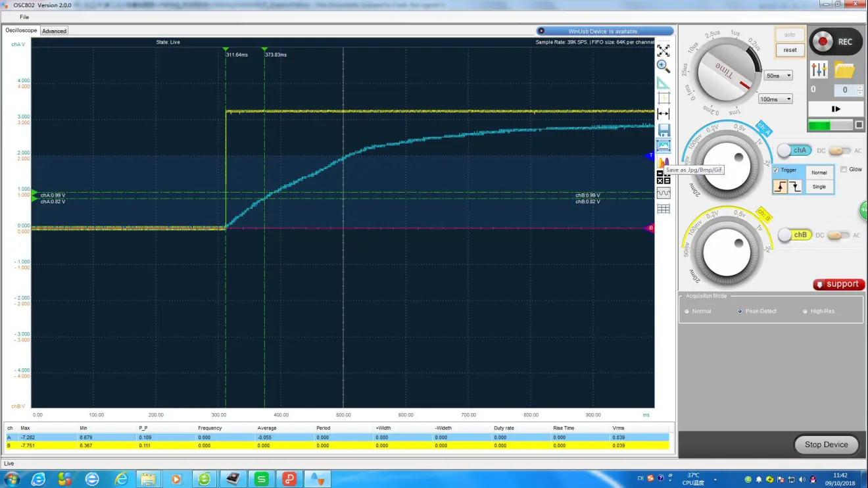This screenshot has height=488, width=868.
Task: Open the yellow folder icon
Action: (844, 70)
